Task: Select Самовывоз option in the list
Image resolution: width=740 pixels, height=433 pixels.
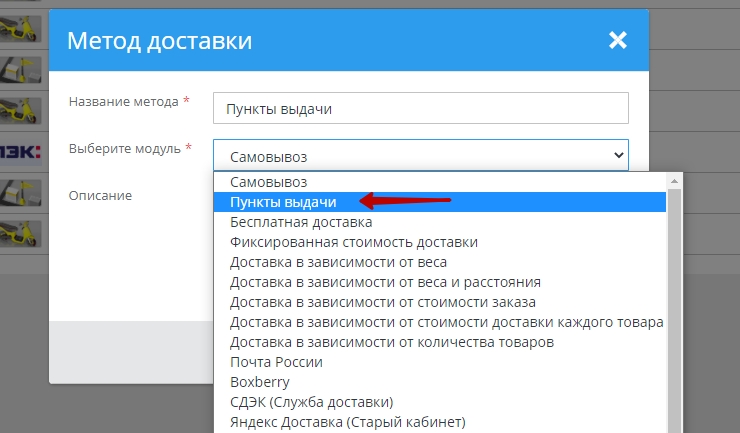Action: point(270,182)
